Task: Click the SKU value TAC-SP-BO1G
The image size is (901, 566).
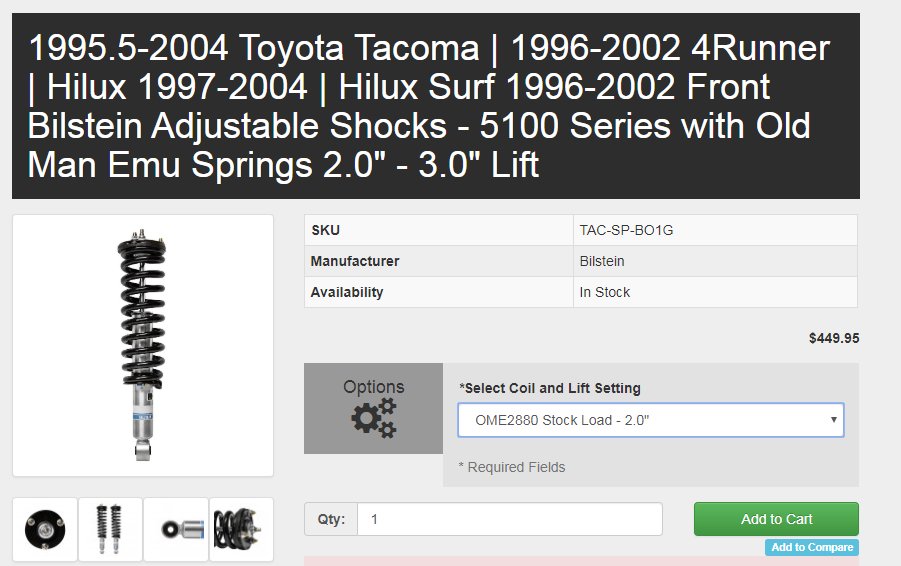Action: click(626, 230)
